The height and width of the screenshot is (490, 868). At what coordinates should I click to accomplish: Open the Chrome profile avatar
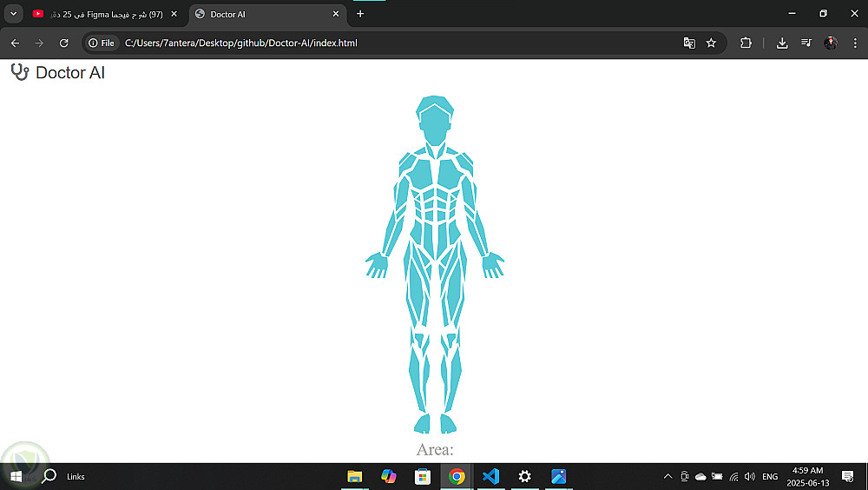coord(831,43)
